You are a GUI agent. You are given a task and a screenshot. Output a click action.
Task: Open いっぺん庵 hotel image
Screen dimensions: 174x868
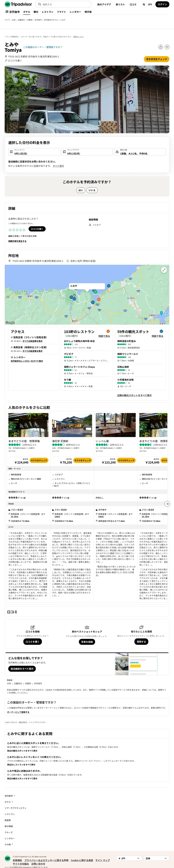(116, 425)
